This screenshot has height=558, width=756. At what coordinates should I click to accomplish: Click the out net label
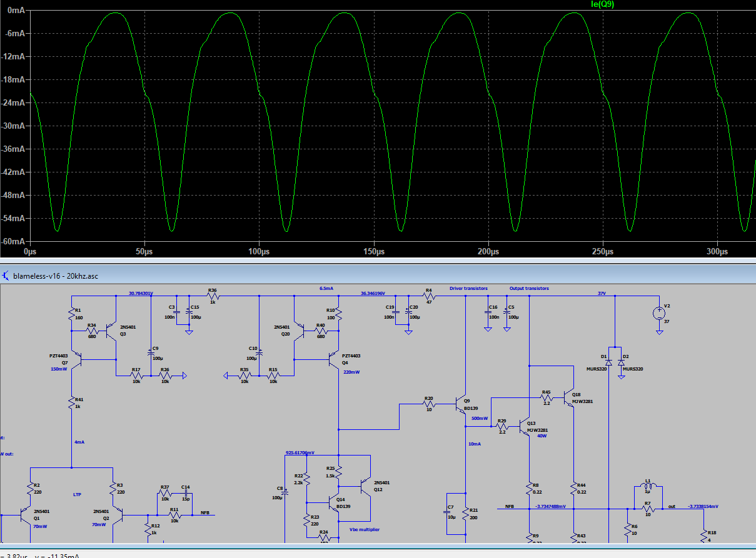pos(672,506)
